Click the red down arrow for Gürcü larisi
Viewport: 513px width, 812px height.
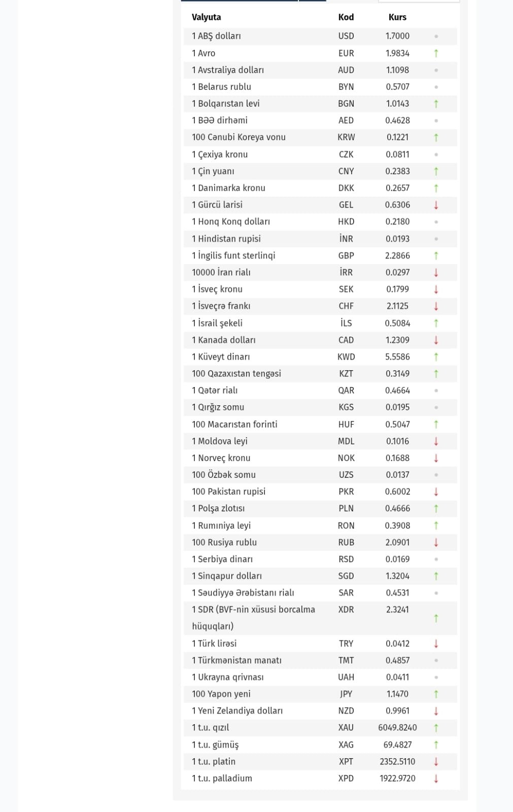[x=436, y=205]
